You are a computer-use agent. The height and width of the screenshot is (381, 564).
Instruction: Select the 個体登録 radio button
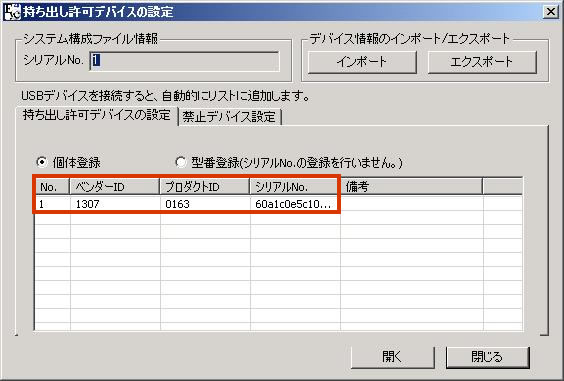point(42,162)
